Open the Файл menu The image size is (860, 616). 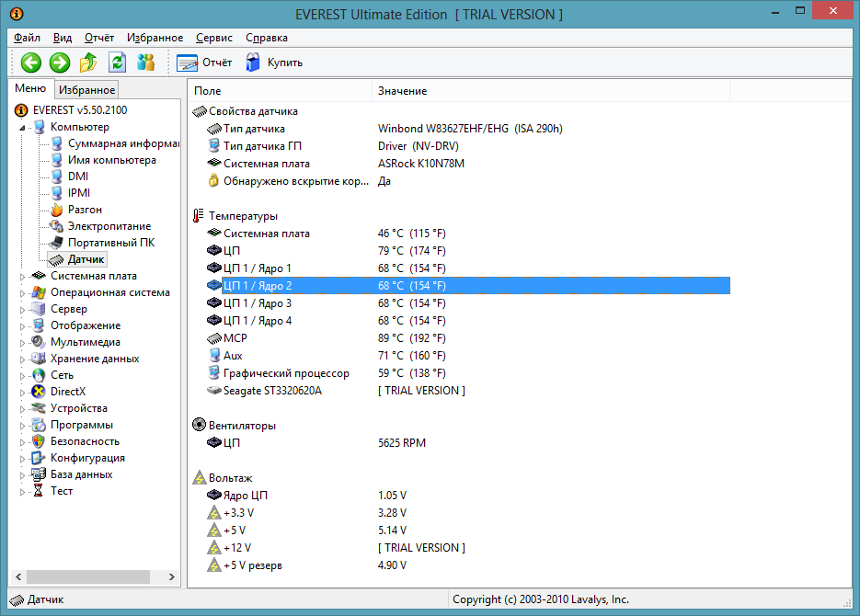pos(27,38)
